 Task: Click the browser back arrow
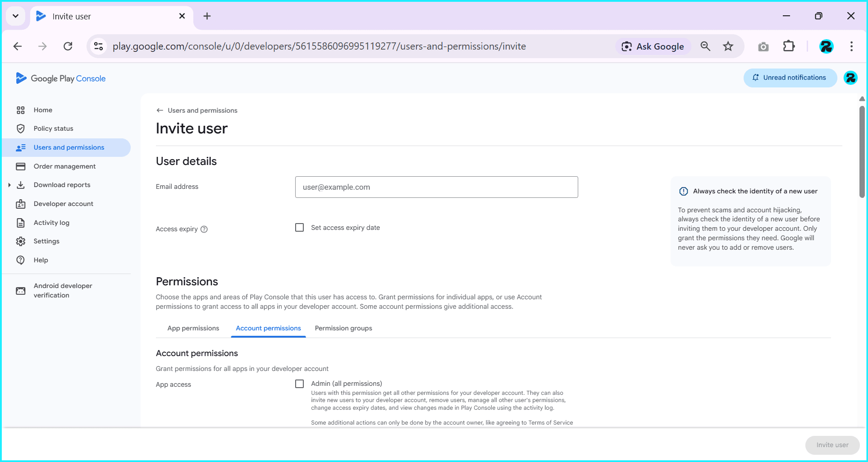coord(18,46)
